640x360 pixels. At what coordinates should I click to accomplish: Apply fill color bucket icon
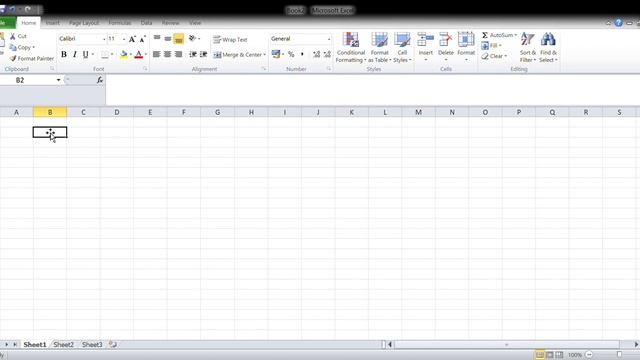click(x=124, y=54)
